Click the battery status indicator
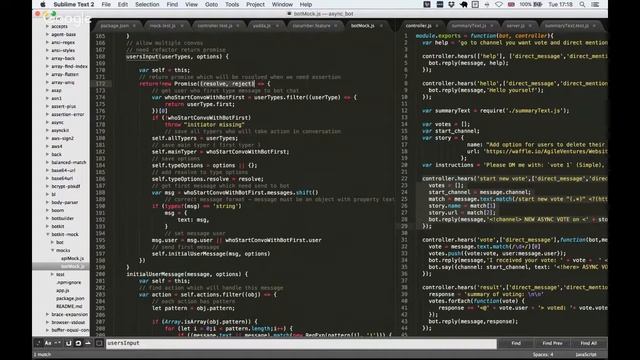Screen dimensions: 640x360 click(x=531, y=4)
